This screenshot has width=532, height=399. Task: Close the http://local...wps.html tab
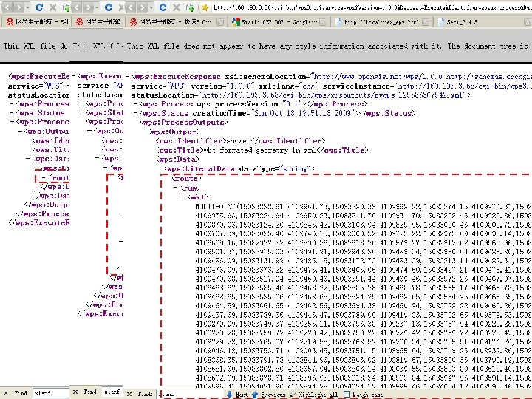(x=426, y=22)
